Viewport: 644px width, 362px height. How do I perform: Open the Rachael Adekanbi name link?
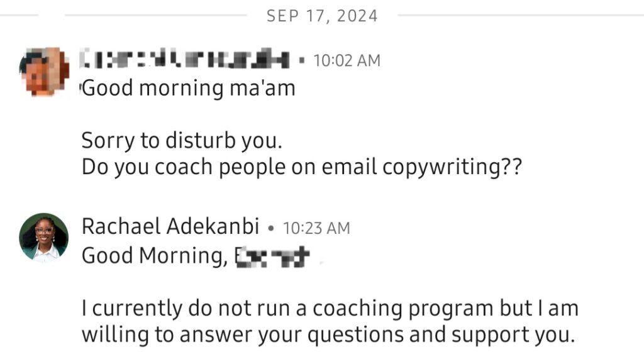point(170,226)
